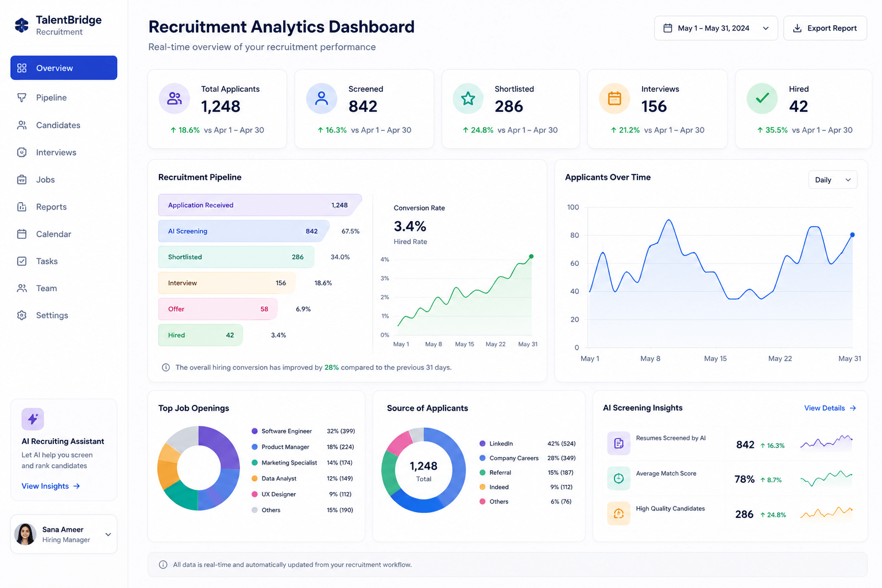Follow the View Insights link
This screenshot has width=882, height=588.
point(51,486)
